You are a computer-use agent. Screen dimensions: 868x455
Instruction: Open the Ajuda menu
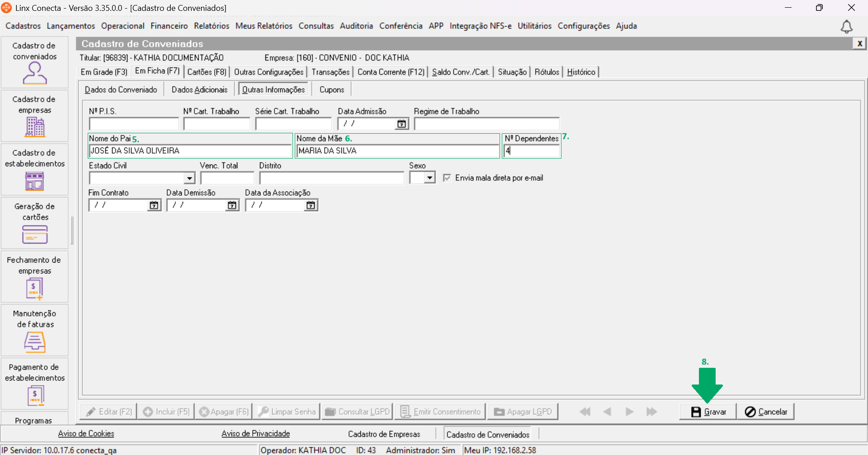(626, 26)
